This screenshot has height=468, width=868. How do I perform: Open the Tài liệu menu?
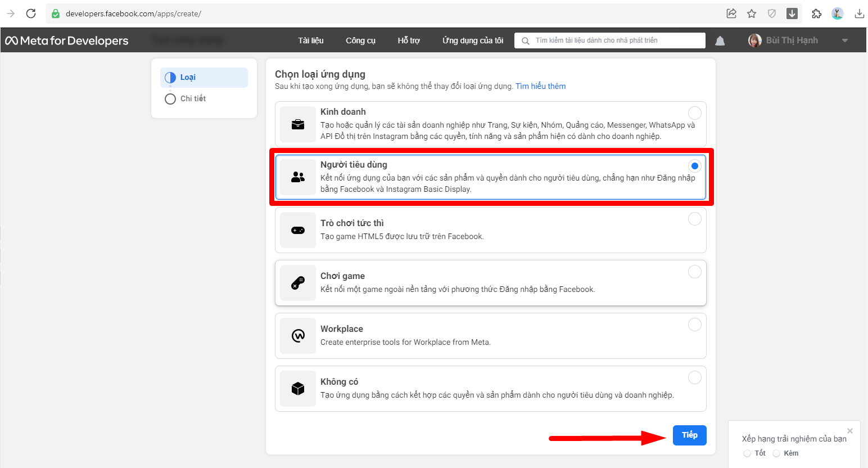point(310,40)
